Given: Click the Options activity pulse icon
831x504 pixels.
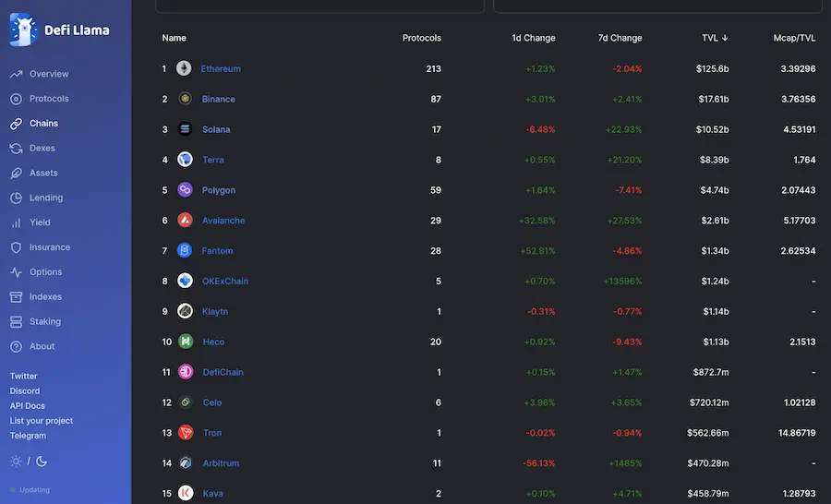Looking at the screenshot, I should [x=16, y=272].
